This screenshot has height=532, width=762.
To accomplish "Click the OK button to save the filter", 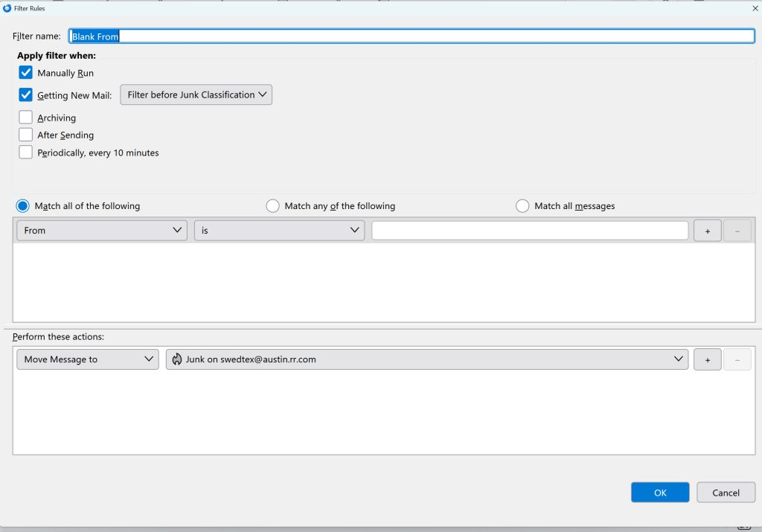I will pos(660,493).
